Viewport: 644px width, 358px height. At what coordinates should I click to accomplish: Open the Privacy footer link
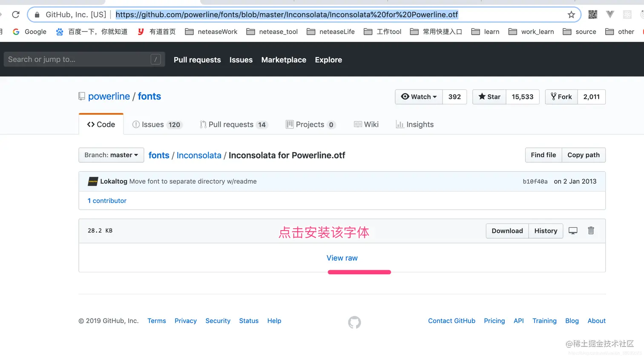[x=186, y=321]
